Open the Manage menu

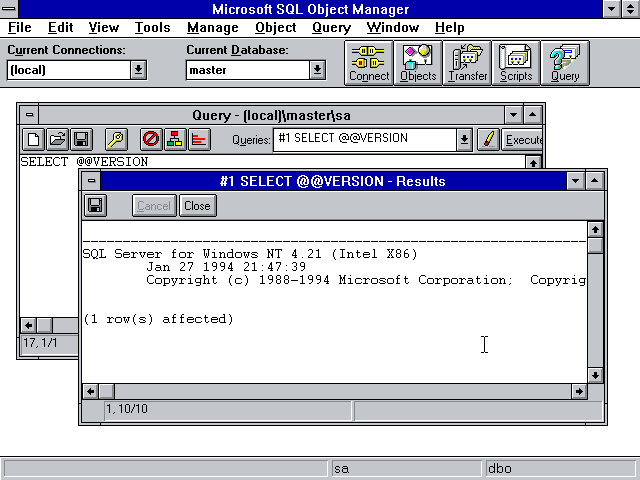pyautogui.click(x=212, y=28)
